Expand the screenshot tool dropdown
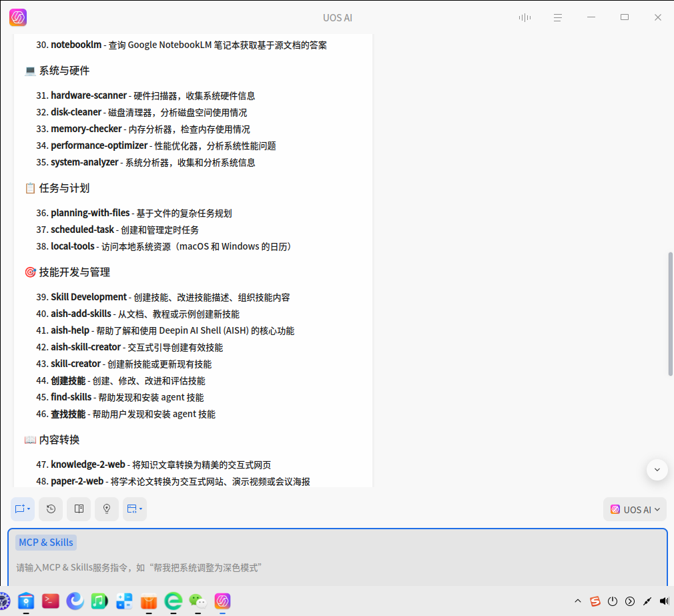674x616 pixels. (135, 509)
